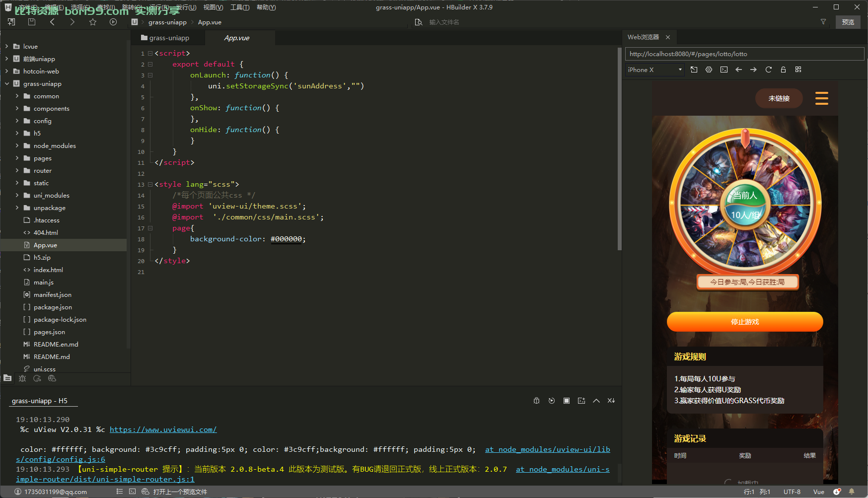
Task: Open the 工具(T) menu
Action: pyautogui.click(x=240, y=7)
